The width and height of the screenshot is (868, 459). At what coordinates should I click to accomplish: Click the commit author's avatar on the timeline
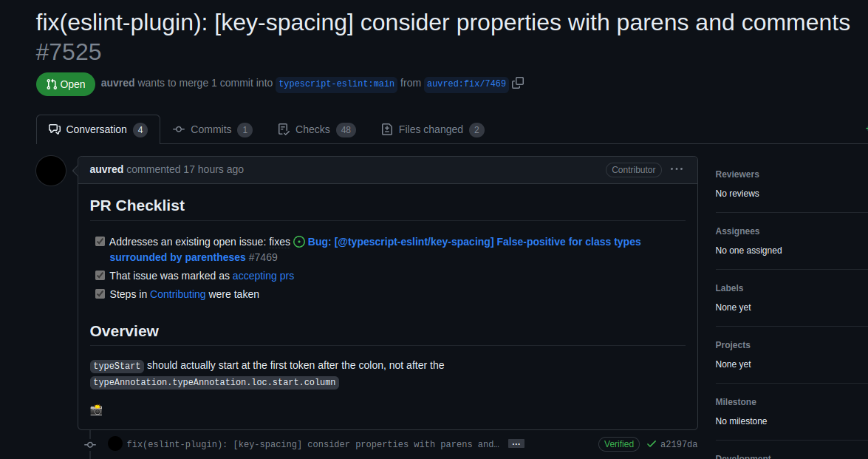115,442
